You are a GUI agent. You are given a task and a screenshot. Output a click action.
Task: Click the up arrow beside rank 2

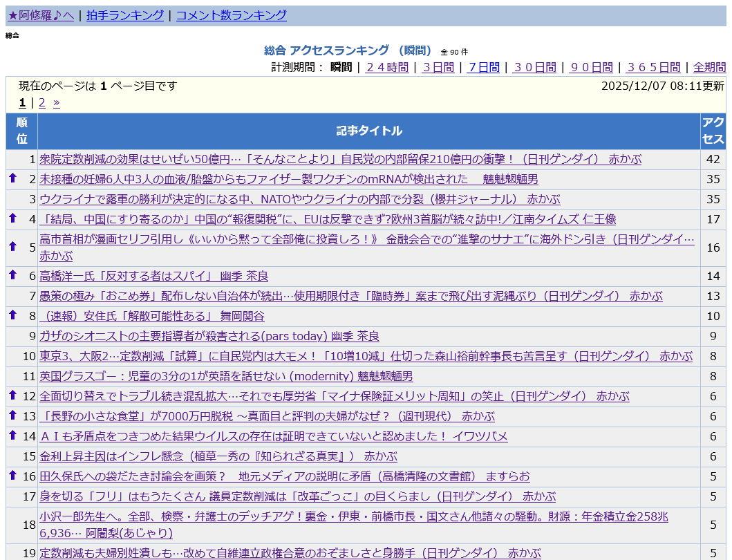[x=12, y=178]
